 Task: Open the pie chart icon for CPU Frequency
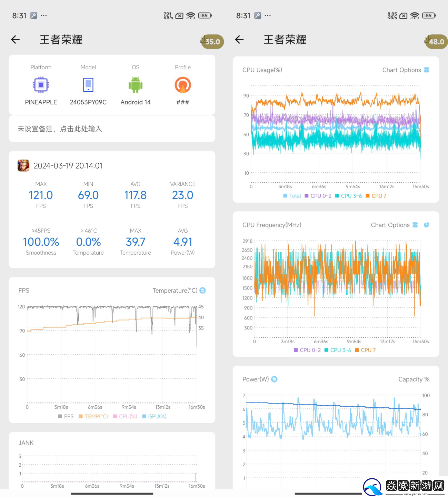tap(426, 225)
